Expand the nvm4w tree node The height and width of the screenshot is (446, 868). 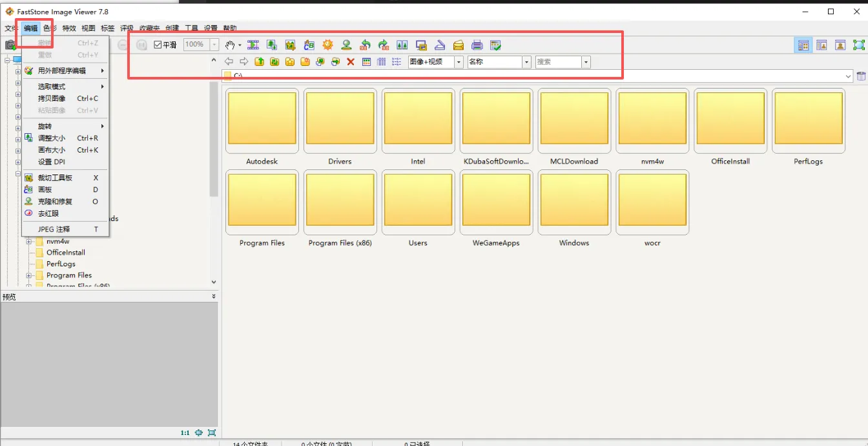click(x=29, y=241)
